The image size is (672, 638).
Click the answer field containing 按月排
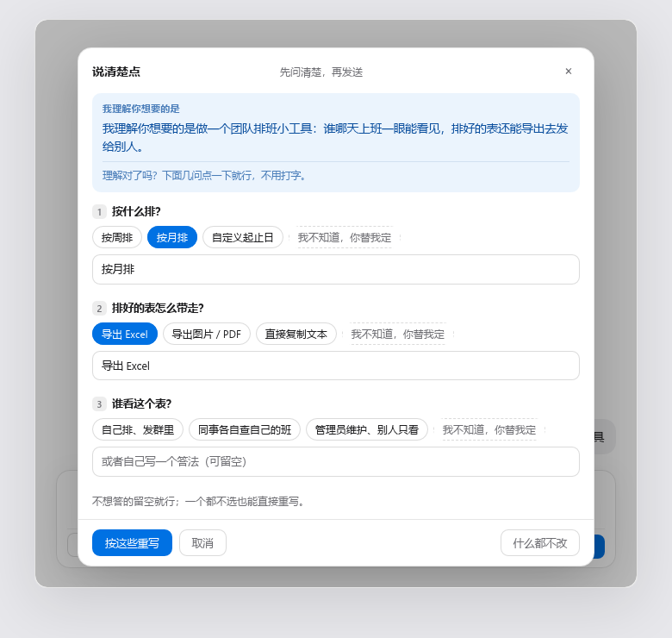336,269
